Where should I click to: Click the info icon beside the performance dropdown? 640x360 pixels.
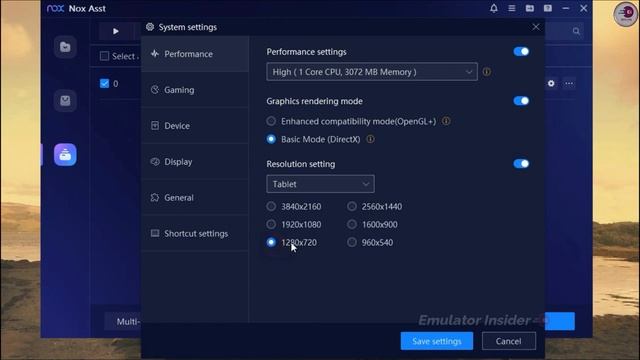(487, 72)
